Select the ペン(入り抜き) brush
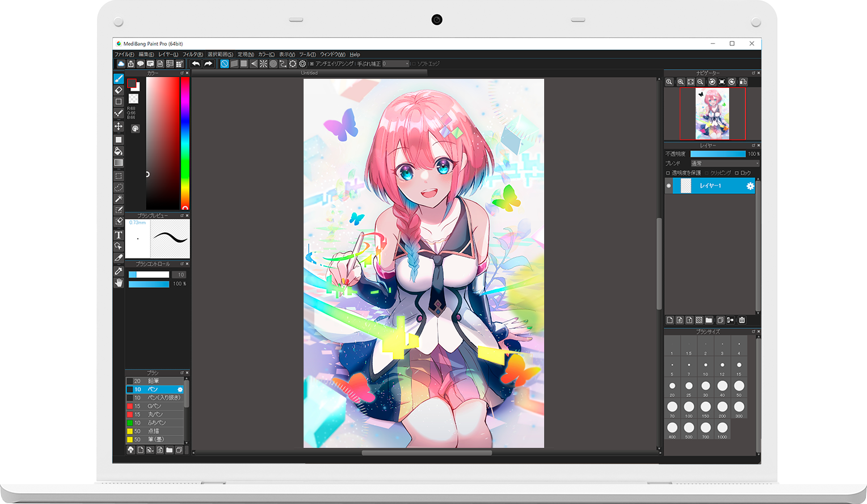This screenshot has width=867, height=504. click(x=154, y=398)
